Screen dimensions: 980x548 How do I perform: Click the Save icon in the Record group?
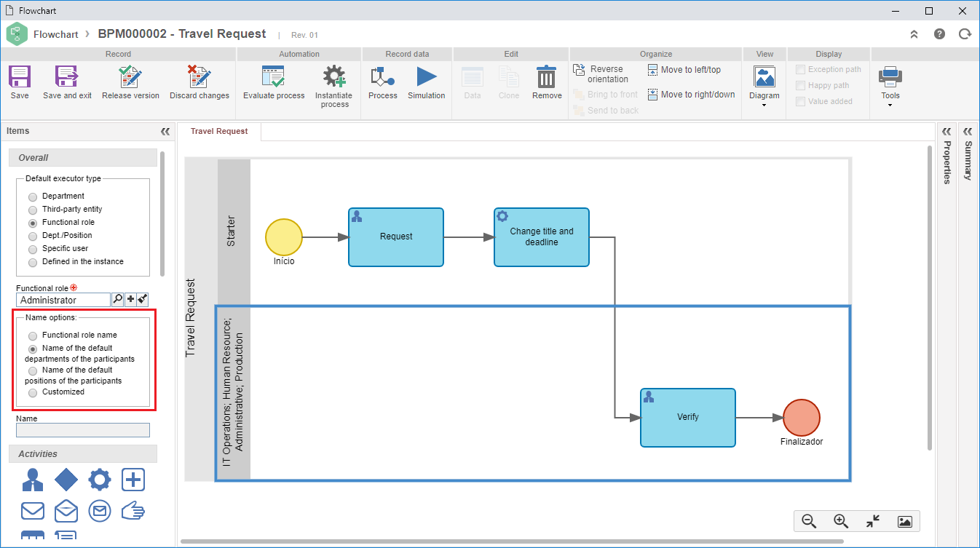(20, 77)
